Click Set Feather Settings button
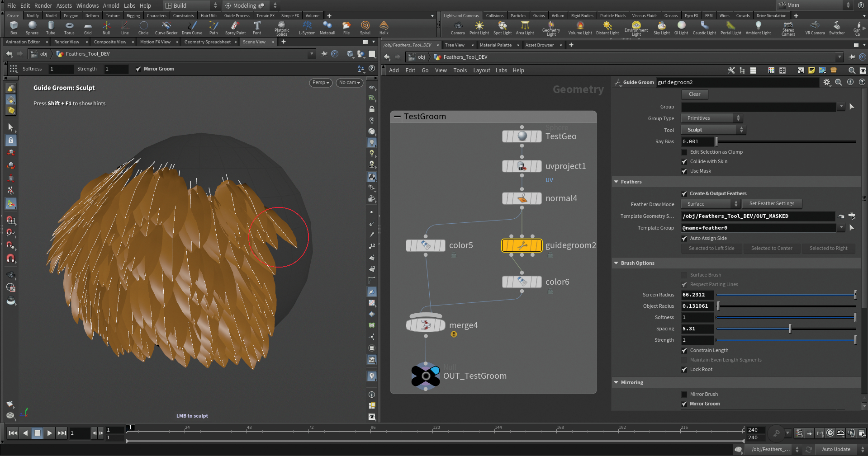868x456 pixels. pyautogui.click(x=772, y=204)
